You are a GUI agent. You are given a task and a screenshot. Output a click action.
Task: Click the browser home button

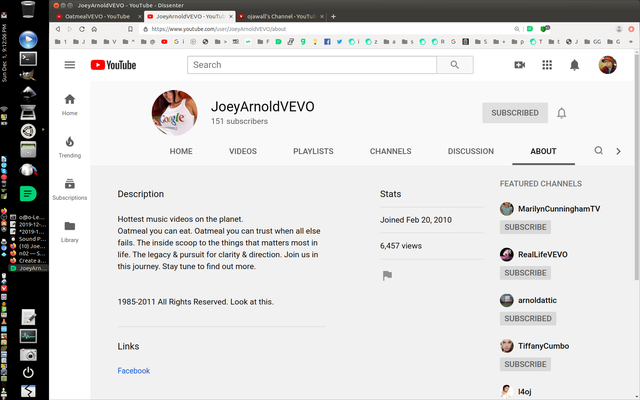(94, 29)
